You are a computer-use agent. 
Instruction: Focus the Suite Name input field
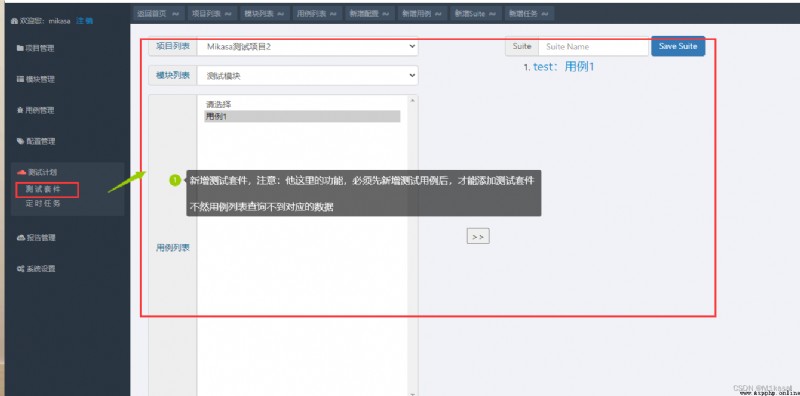pyautogui.click(x=593, y=46)
